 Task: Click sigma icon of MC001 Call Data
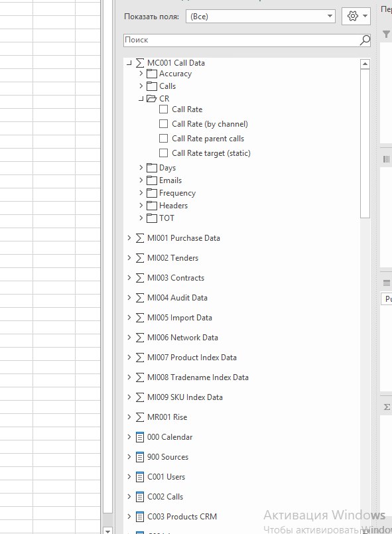pyautogui.click(x=140, y=62)
